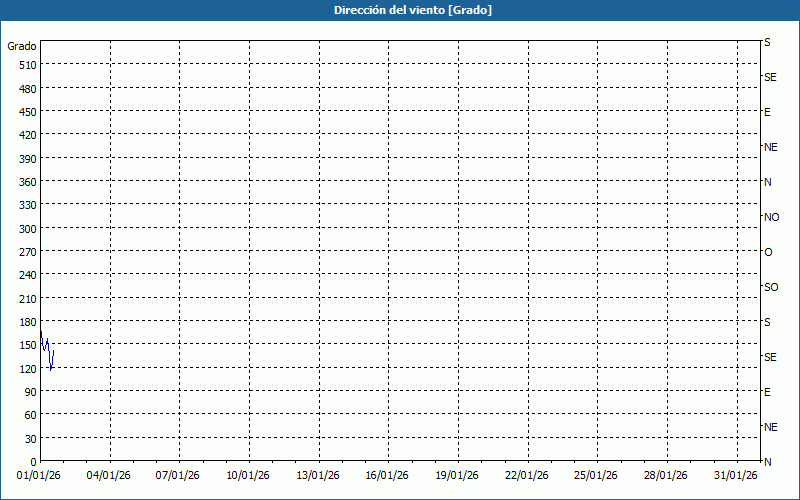Viewport: 800px width, 500px height.
Task: Select the O (west) compass label
Action: pos(768,252)
